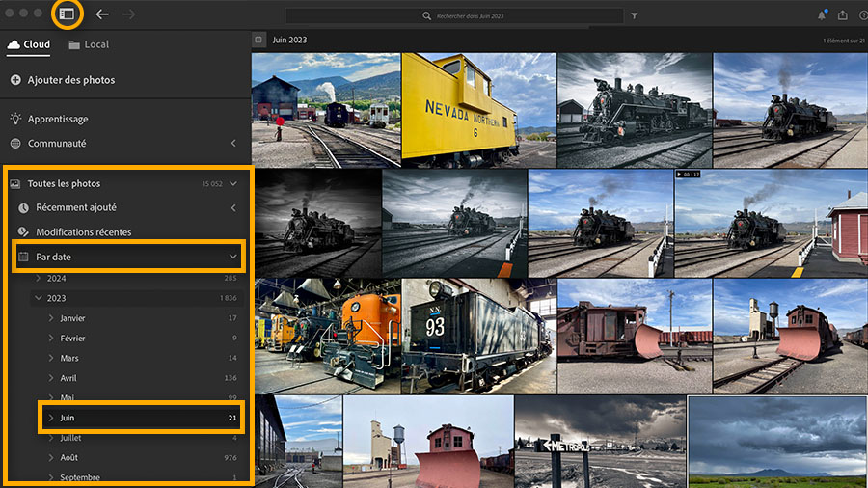Open notifications bell icon
The image size is (868, 488).
pyautogui.click(x=822, y=15)
